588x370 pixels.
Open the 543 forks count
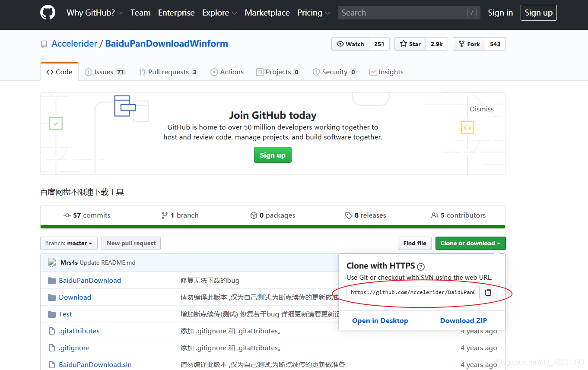point(495,44)
